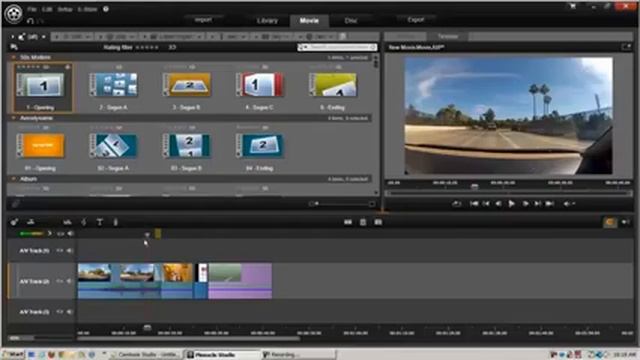Viewport: 640px width, 360px height.
Task: Play the movie preview
Action: pos(511,203)
